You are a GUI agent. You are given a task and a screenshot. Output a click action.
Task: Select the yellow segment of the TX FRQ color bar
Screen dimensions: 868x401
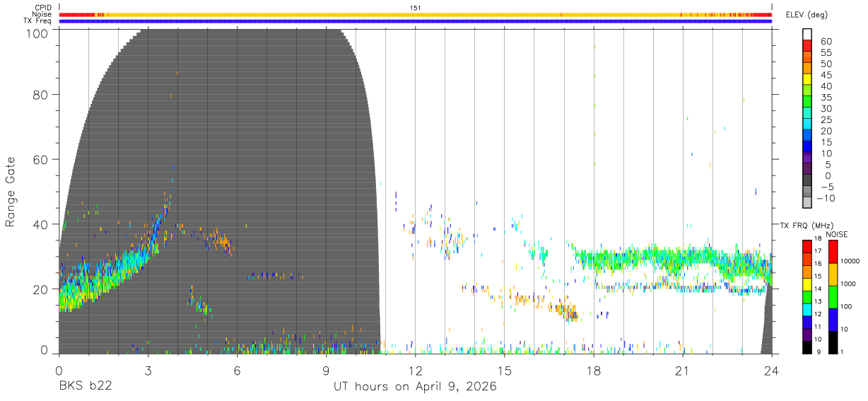click(x=807, y=284)
